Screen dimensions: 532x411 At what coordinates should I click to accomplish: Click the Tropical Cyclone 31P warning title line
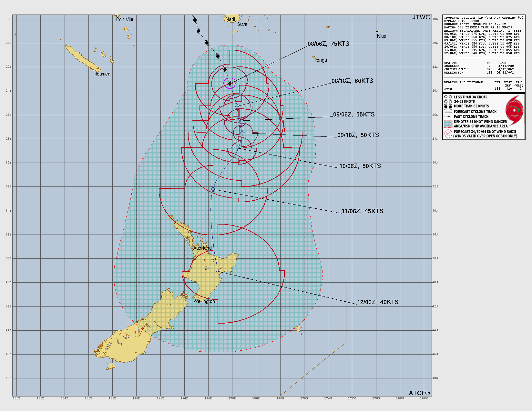(x=484, y=18)
